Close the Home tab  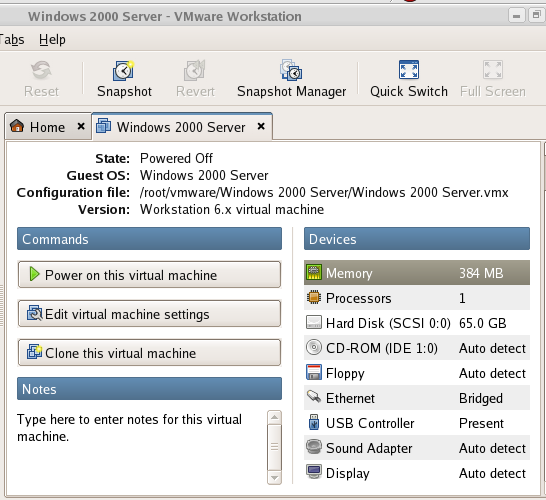81,126
